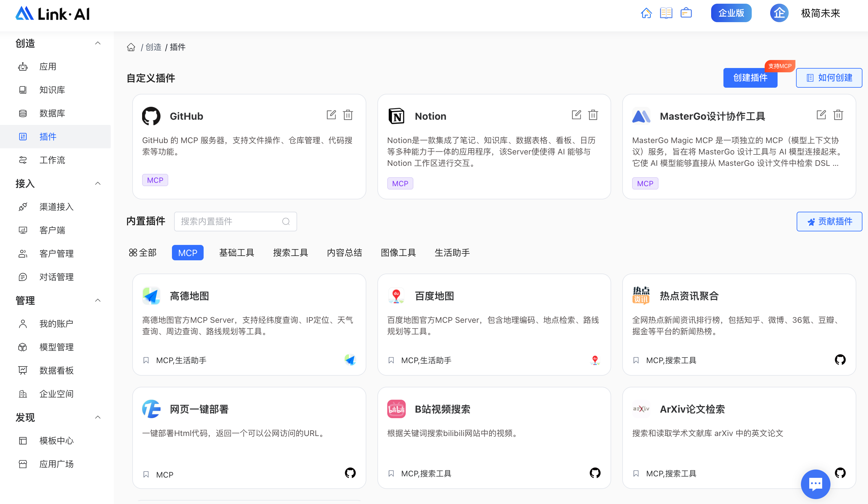This screenshot has width=868, height=504.
Task: Open the documentation book icon
Action: click(x=666, y=13)
